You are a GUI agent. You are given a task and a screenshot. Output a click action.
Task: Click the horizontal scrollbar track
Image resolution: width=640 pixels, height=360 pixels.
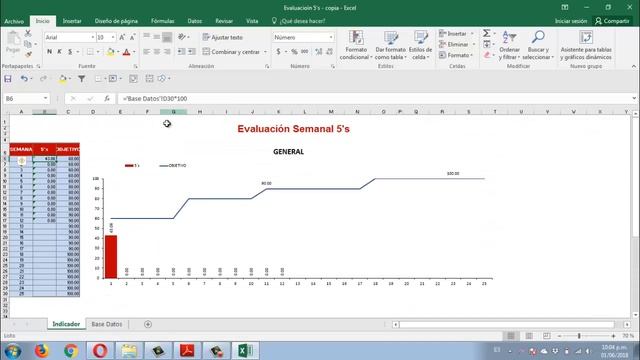click(506, 324)
